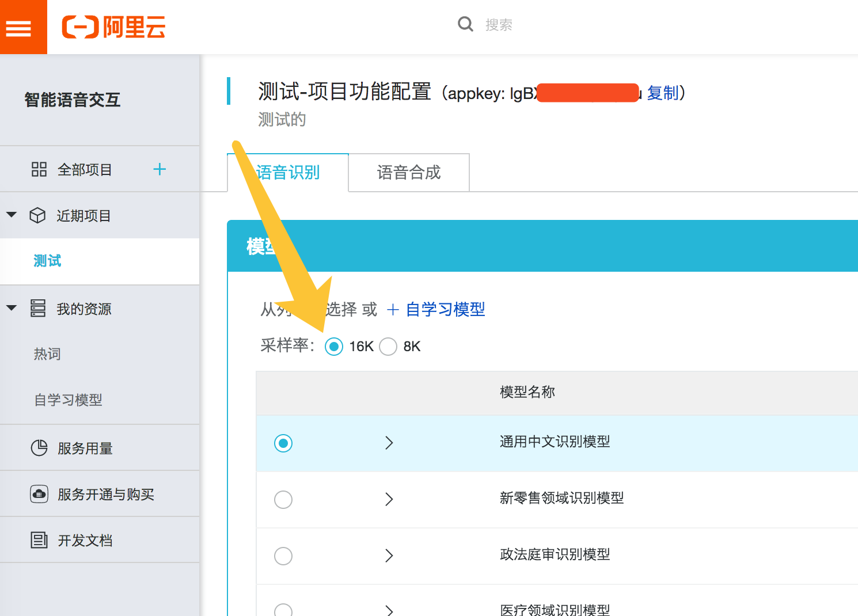Select the 16K sample rate option
The width and height of the screenshot is (858, 616).
pyautogui.click(x=334, y=347)
